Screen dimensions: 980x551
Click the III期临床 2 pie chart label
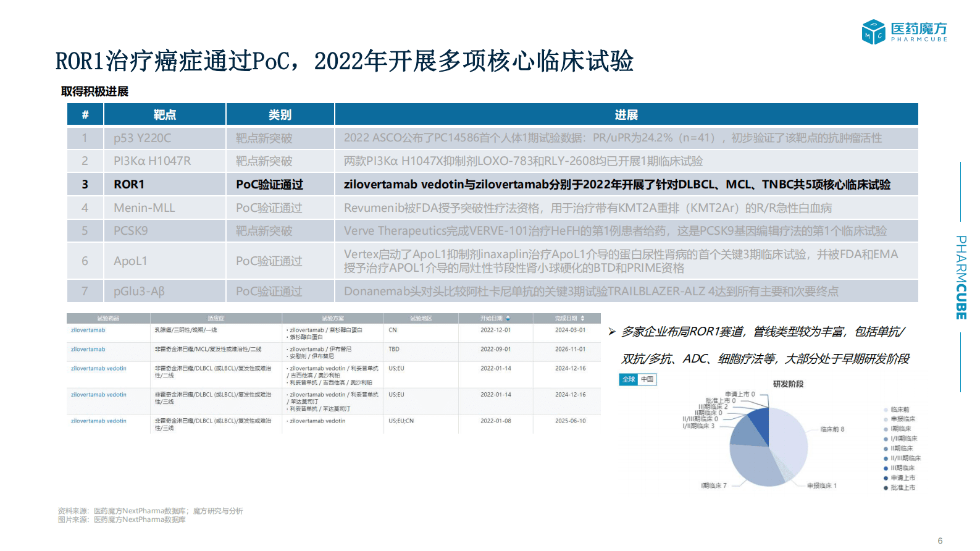[x=713, y=406]
